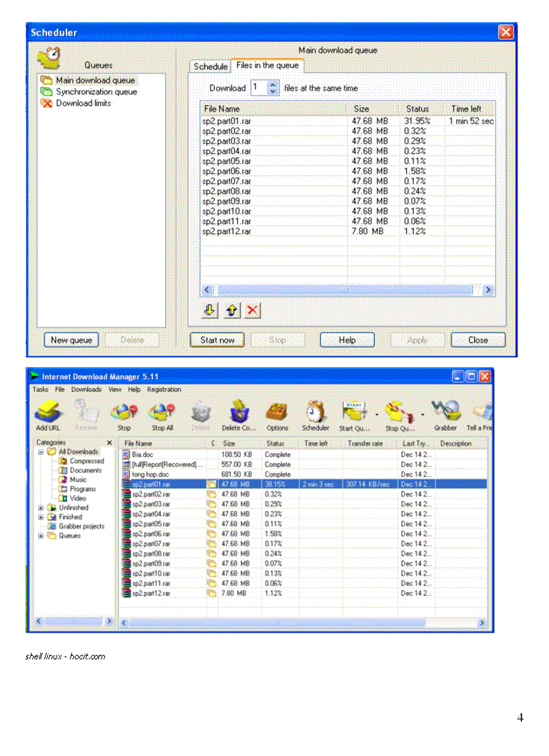Click the Start now button
The image size is (549, 756).
point(217,340)
